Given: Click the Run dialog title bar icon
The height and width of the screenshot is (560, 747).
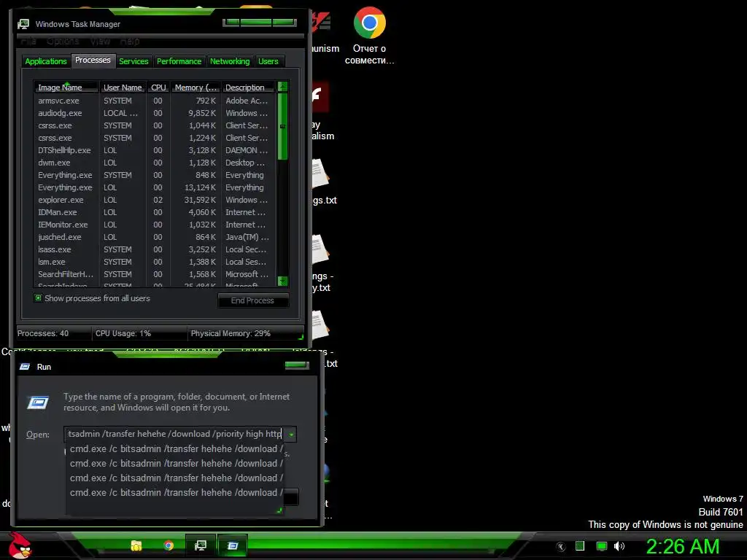Looking at the screenshot, I should pyautogui.click(x=25, y=367).
